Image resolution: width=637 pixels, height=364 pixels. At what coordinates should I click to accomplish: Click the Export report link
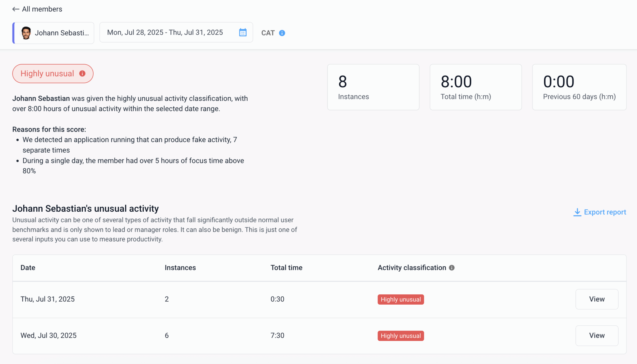(x=605, y=212)
